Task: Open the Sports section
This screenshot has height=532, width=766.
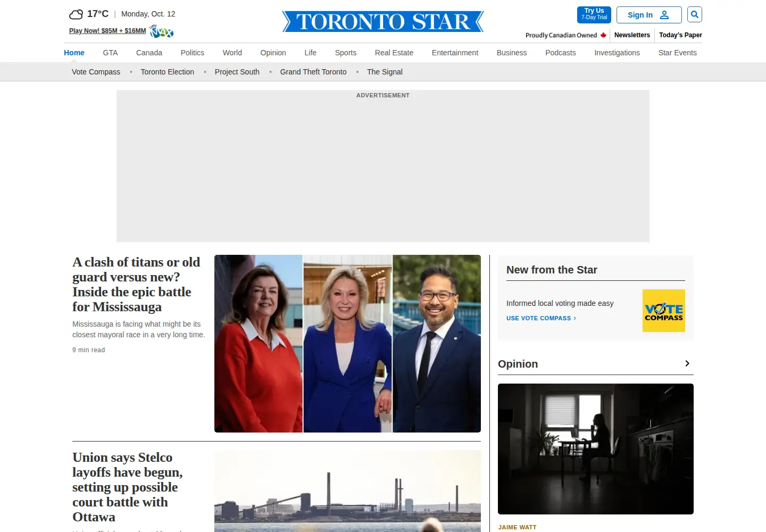Action: point(346,53)
